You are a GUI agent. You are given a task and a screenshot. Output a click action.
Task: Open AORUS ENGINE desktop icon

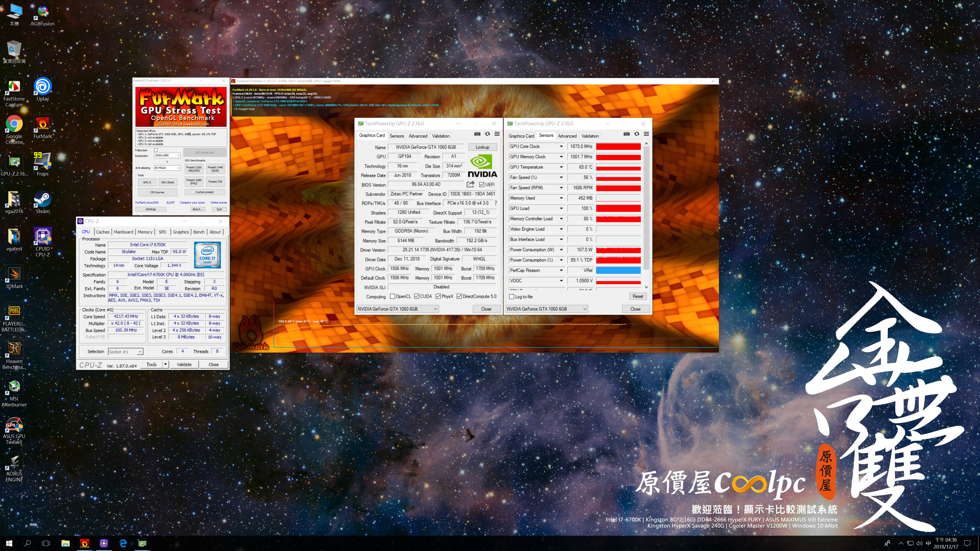coord(14,467)
